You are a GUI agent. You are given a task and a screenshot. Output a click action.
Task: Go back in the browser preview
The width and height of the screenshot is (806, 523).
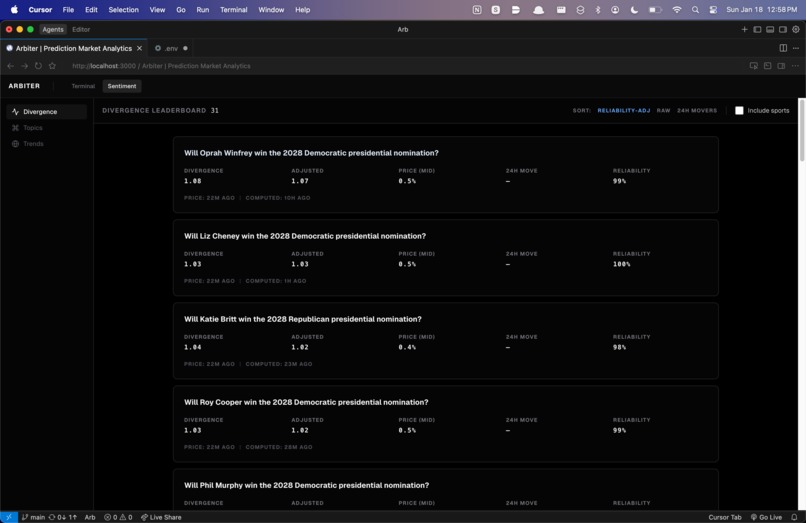[x=11, y=66]
